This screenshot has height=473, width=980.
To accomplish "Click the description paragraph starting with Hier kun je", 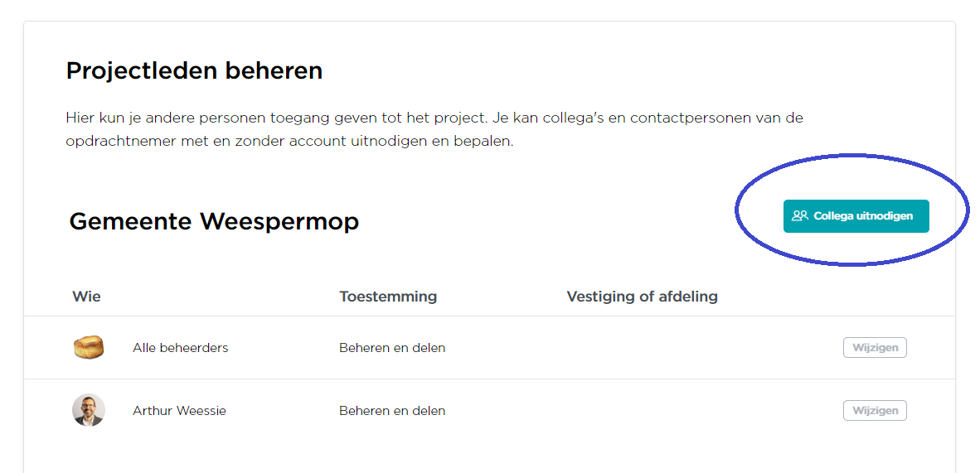I will coord(434,129).
